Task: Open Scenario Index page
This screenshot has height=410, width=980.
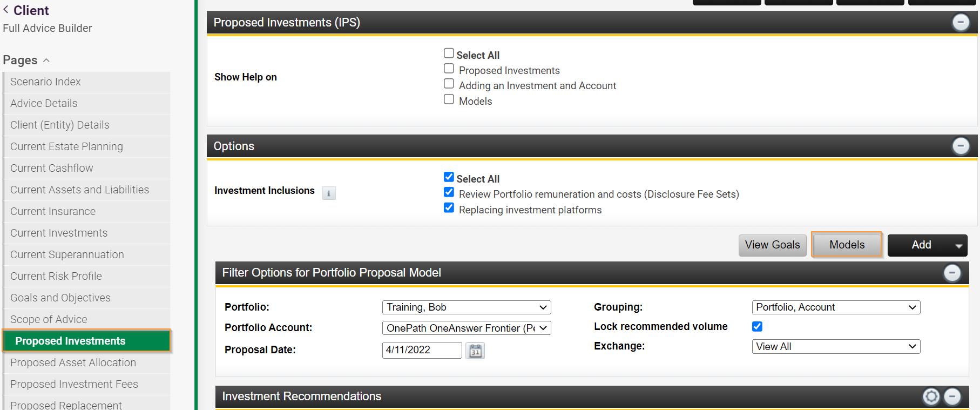Action: (87, 82)
